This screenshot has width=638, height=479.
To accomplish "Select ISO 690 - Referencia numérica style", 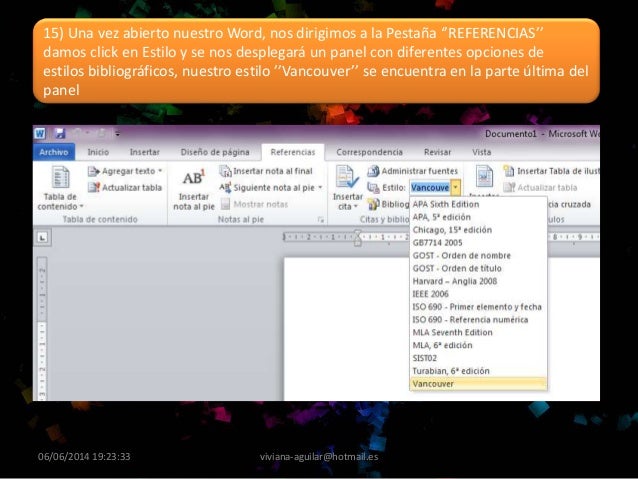I will pyautogui.click(x=478, y=320).
